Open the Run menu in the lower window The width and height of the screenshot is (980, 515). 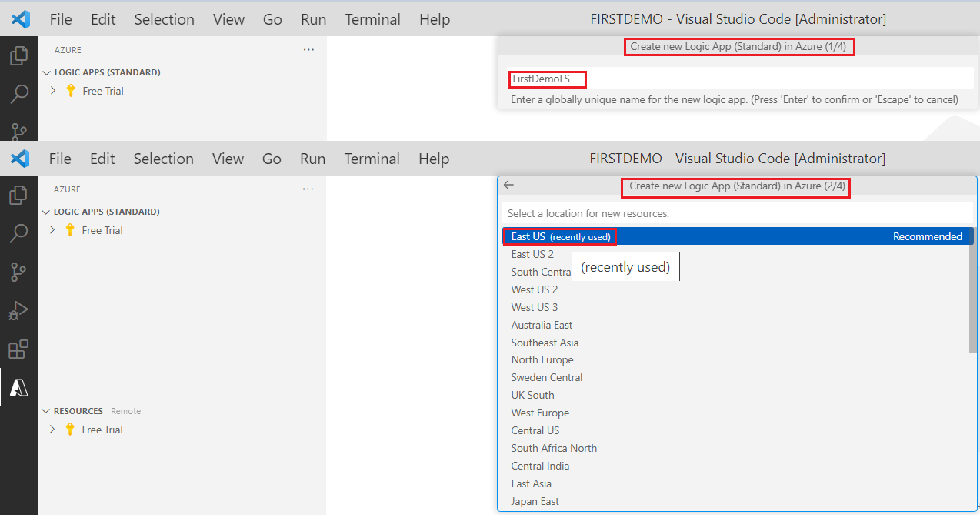313,159
